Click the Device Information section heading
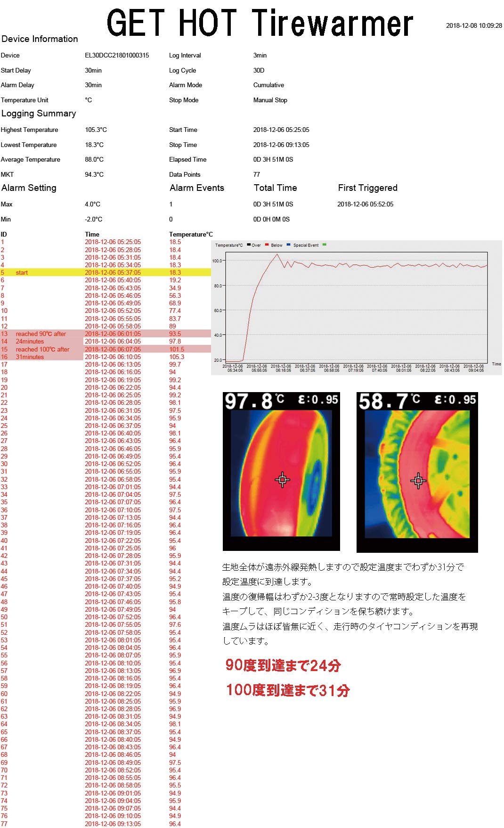The image size is (504, 828). [40, 39]
